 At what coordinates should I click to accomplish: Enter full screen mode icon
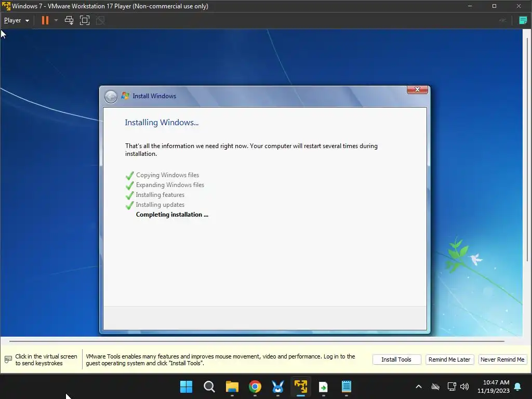click(85, 20)
